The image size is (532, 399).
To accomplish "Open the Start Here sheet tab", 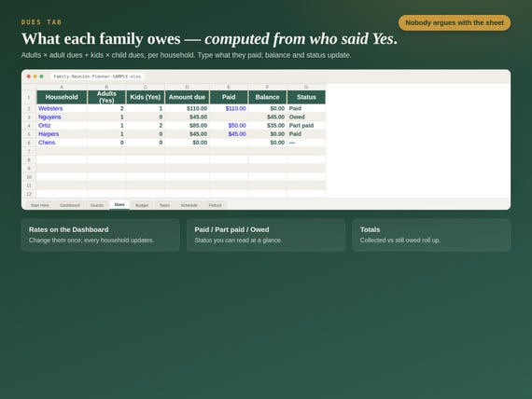I will 40,205.
